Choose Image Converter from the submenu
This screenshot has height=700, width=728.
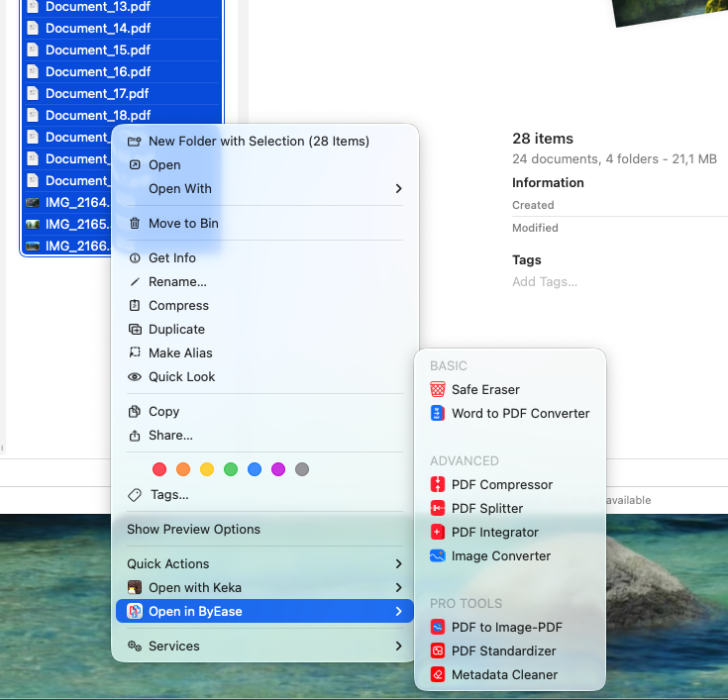click(510, 555)
